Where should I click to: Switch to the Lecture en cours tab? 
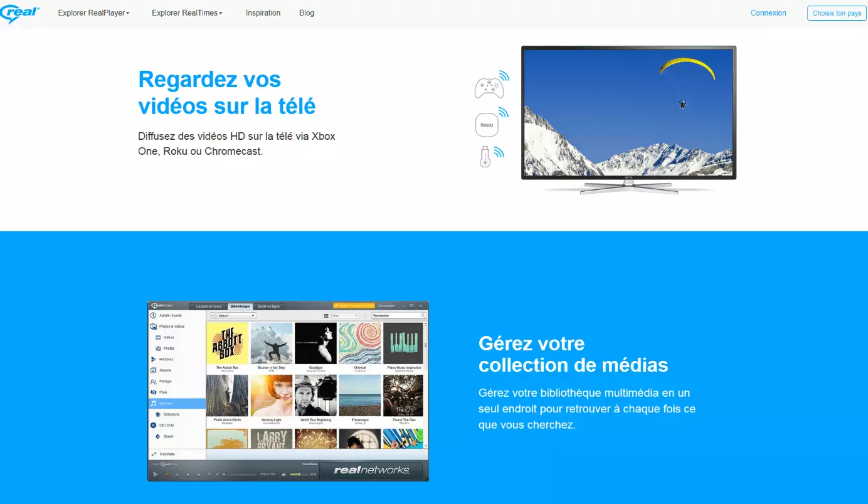click(x=209, y=307)
